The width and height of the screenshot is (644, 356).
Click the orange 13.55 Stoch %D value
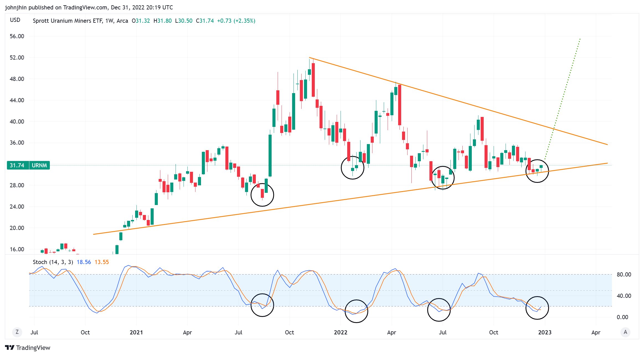(x=102, y=262)
